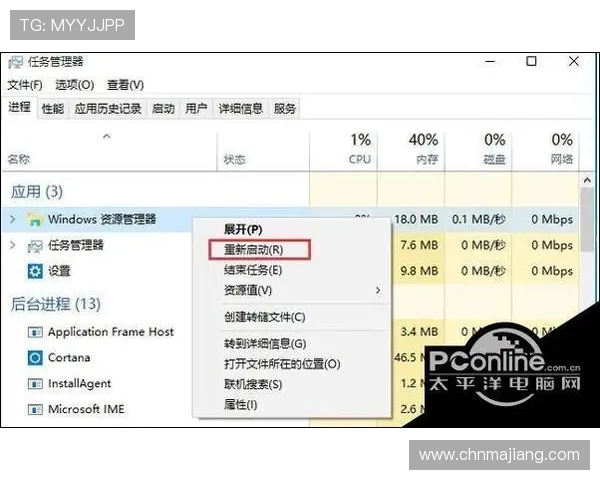The height and width of the screenshot is (480, 600).
Task: Select the InstallAgent process name
Action: (x=80, y=384)
